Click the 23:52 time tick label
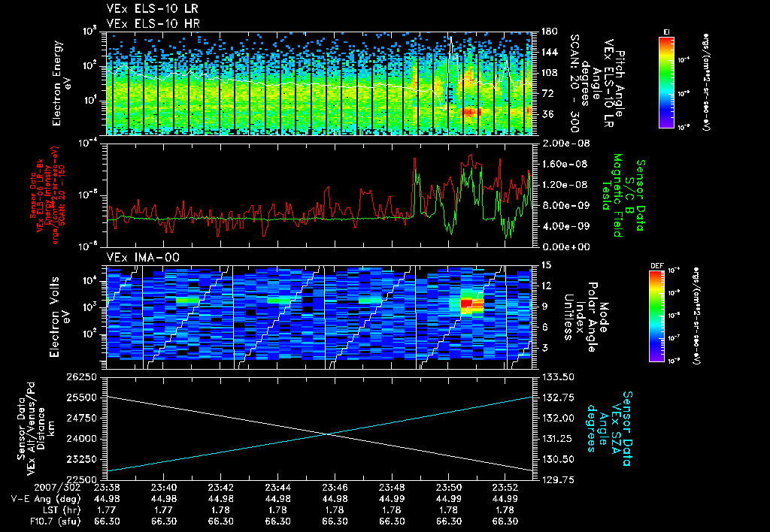The height and width of the screenshot is (532, 770). [505, 488]
